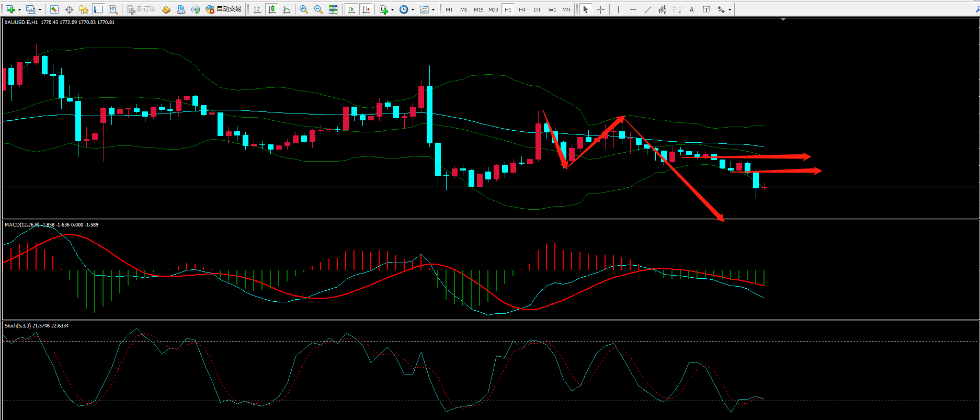The height and width of the screenshot is (420, 980).
Task: Select the Crosshair tool
Action: tap(600, 9)
